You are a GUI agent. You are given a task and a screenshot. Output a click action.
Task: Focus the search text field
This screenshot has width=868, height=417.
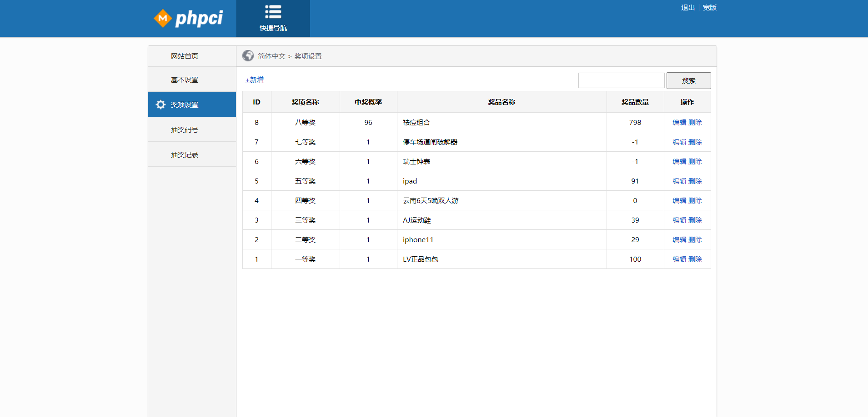(621, 80)
